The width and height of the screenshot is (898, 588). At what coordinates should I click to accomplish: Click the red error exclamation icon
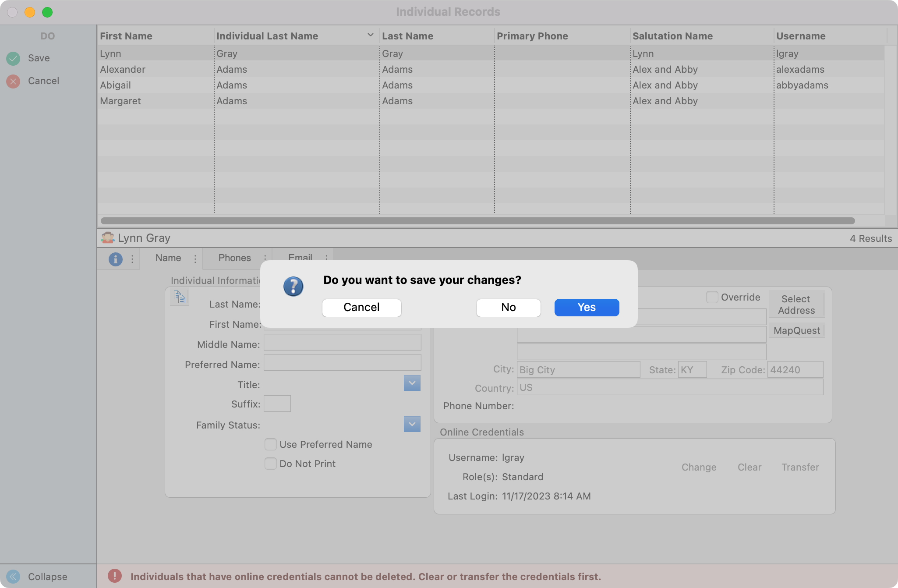[x=115, y=576]
